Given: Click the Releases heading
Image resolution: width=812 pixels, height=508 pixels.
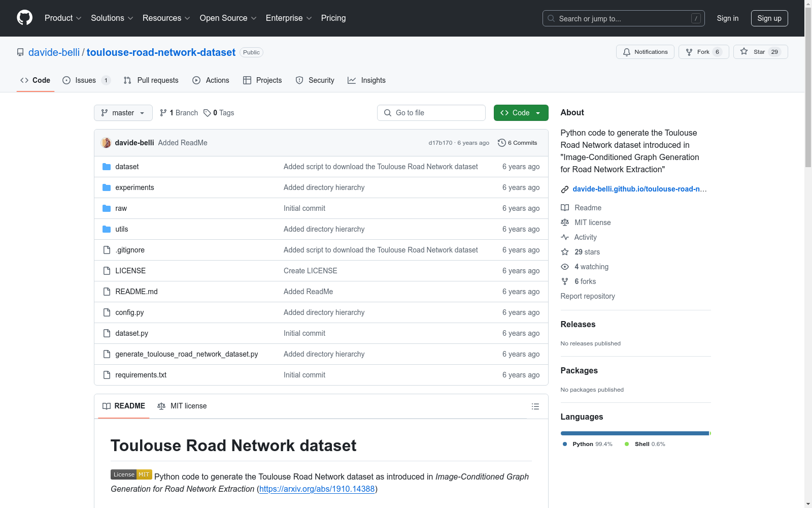Looking at the screenshot, I should click(578, 324).
